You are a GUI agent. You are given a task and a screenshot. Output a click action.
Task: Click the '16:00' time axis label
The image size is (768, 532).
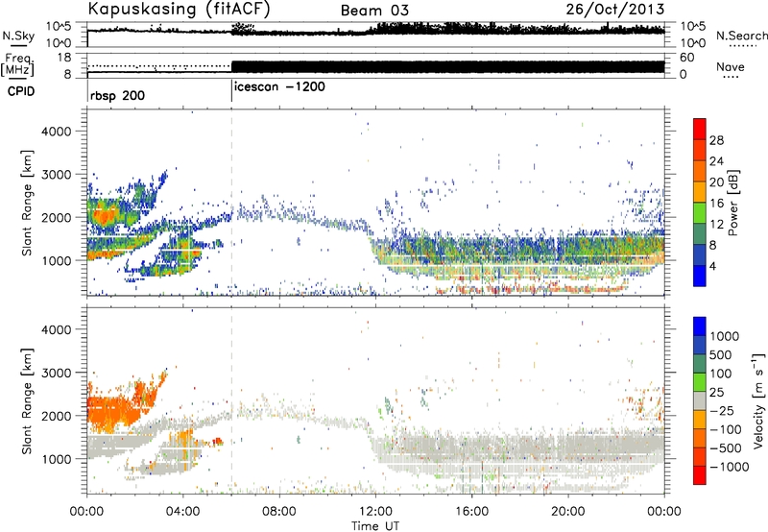tap(471, 512)
